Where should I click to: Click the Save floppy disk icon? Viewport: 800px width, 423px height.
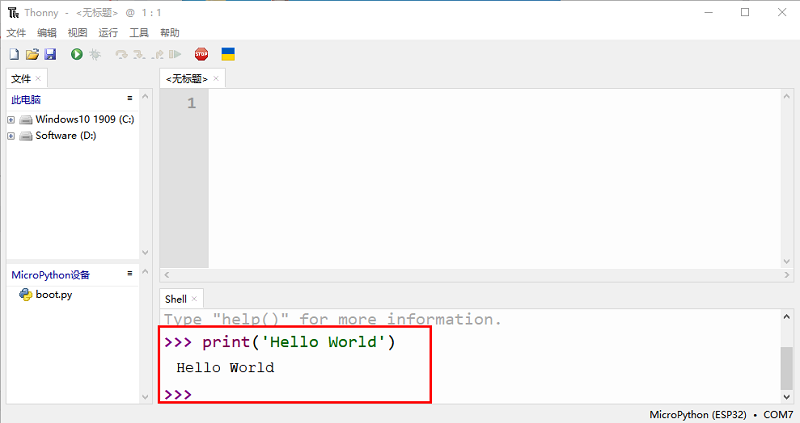49,54
